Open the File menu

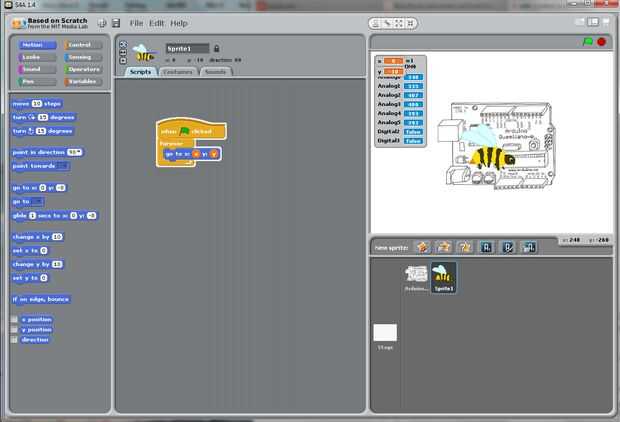(x=136, y=23)
